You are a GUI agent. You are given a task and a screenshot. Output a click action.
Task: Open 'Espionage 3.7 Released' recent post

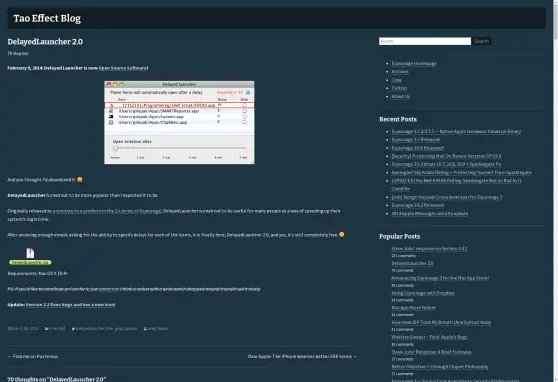[x=416, y=140]
